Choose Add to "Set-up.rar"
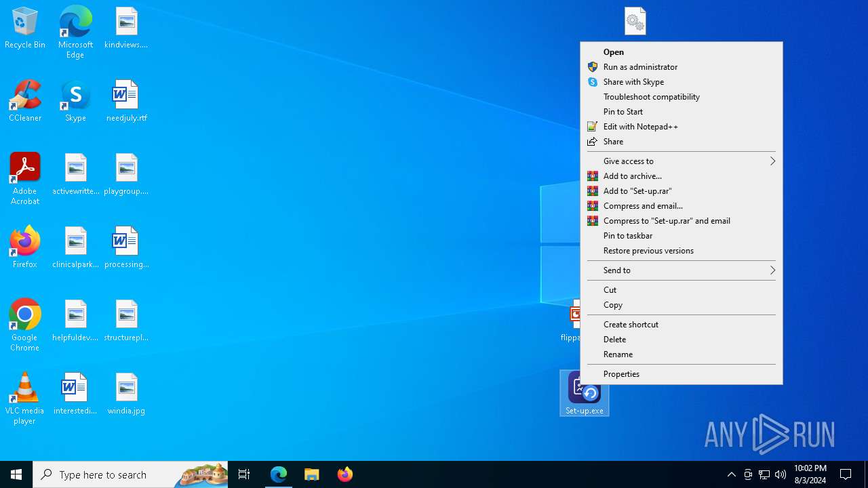 682,191
